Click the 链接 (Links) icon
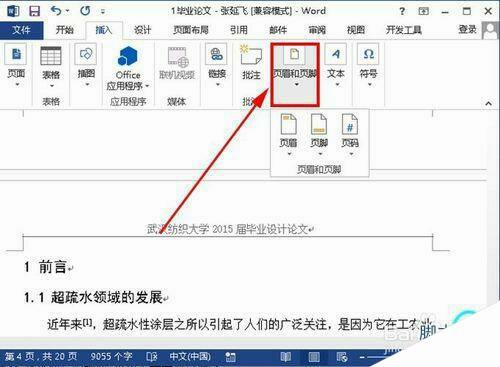 216,54
